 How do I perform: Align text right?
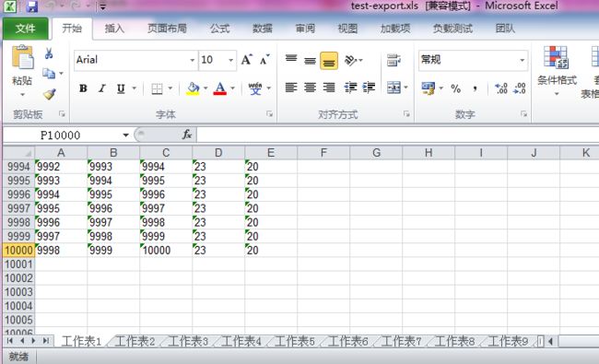pyautogui.click(x=329, y=88)
